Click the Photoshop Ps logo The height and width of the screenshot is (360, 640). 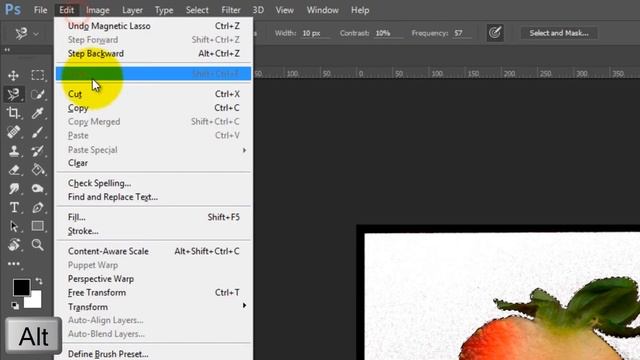13,9
